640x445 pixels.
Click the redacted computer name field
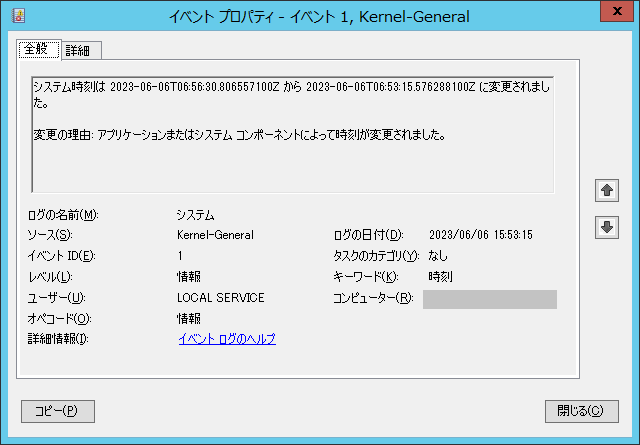pos(490,299)
